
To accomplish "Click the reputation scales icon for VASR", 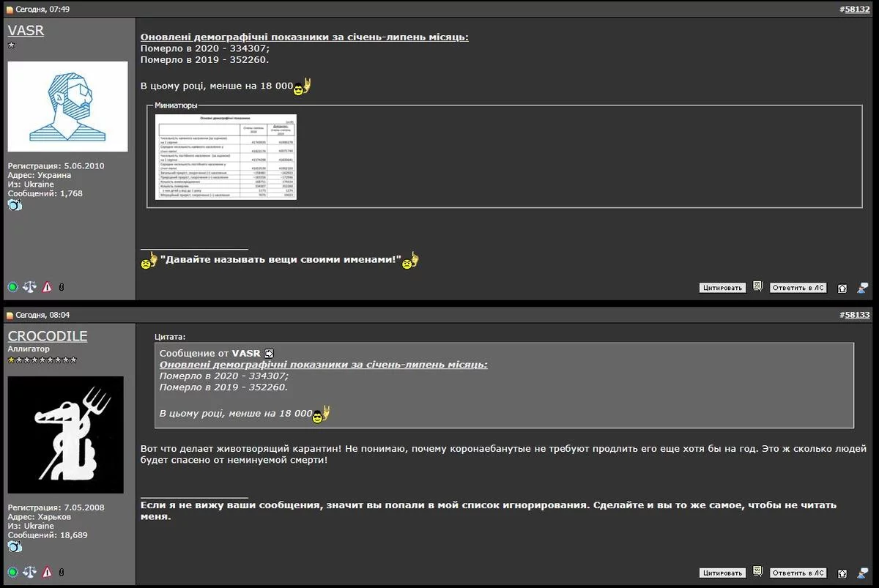I will pos(29,287).
